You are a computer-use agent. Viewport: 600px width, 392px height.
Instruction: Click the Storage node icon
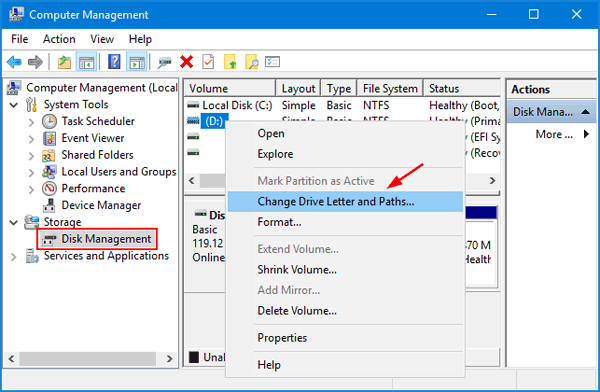click(31, 222)
